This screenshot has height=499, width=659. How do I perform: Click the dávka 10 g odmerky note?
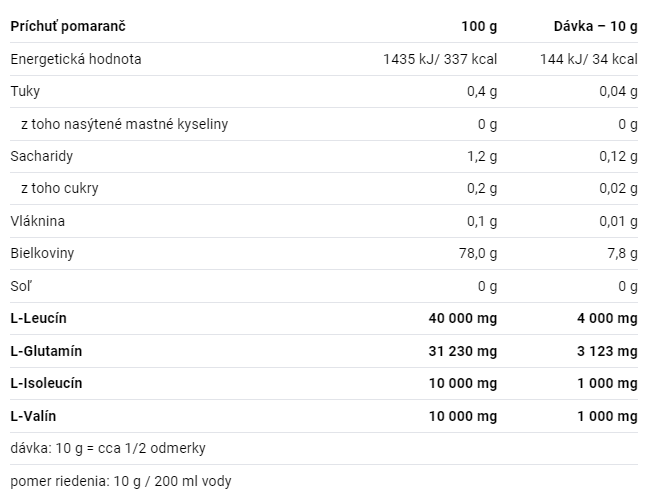[x=108, y=449]
